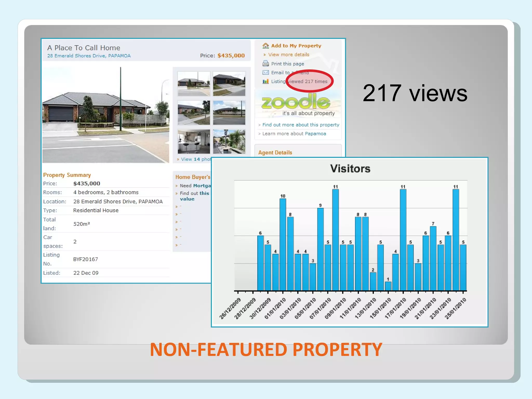Click the envelope icon for Email to a friend
This screenshot has height=399, width=532.
[x=265, y=72]
